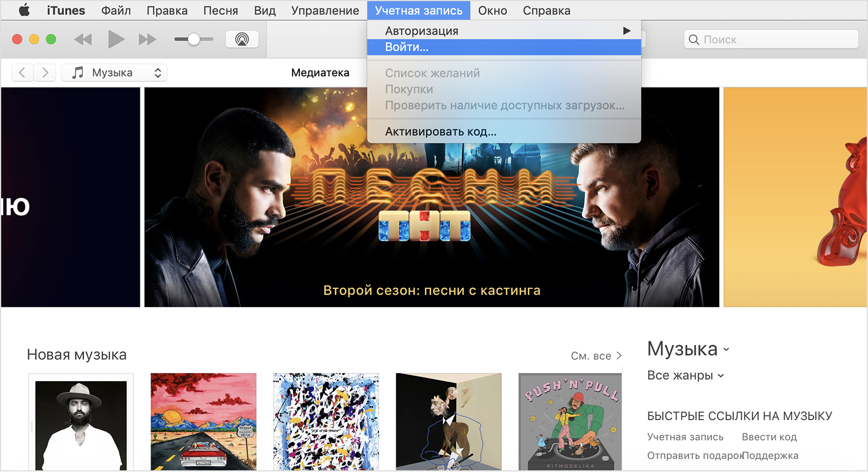Click the rewind previous track button
Image resolution: width=868 pixels, height=472 pixels.
(x=83, y=39)
